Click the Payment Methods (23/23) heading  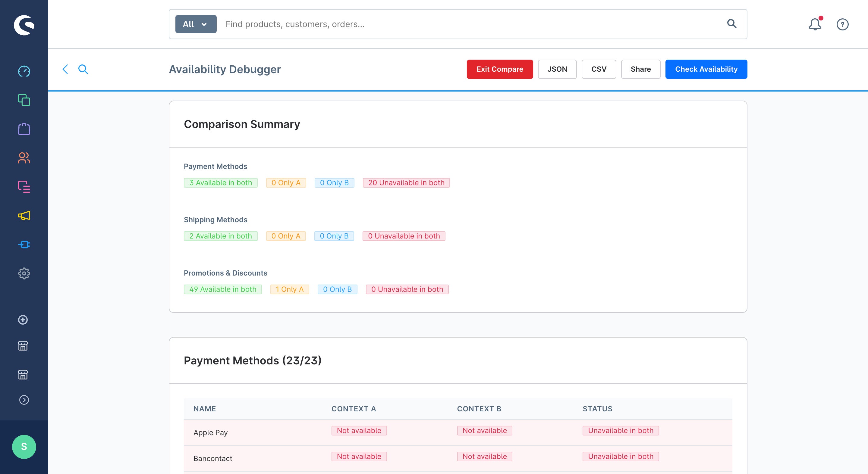tap(253, 360)
